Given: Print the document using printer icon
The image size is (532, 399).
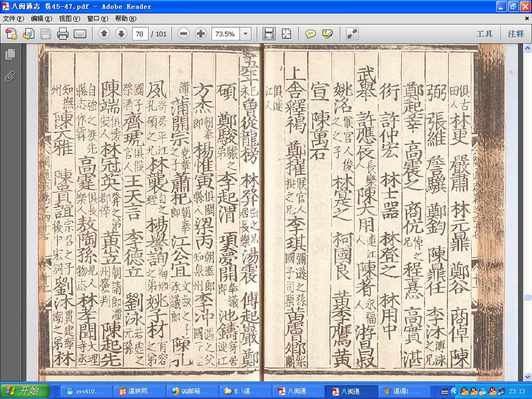Looking at the screenshot, I should [63, 34].
